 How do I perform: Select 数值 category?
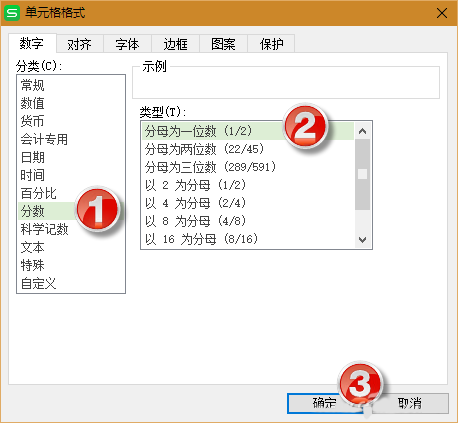(x=71, y=103)
